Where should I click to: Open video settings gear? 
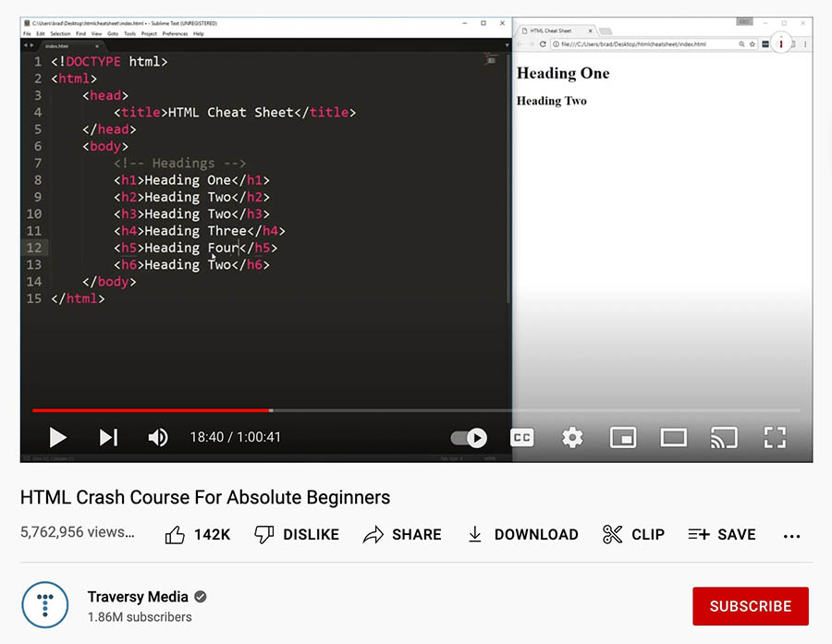[572, 437]
